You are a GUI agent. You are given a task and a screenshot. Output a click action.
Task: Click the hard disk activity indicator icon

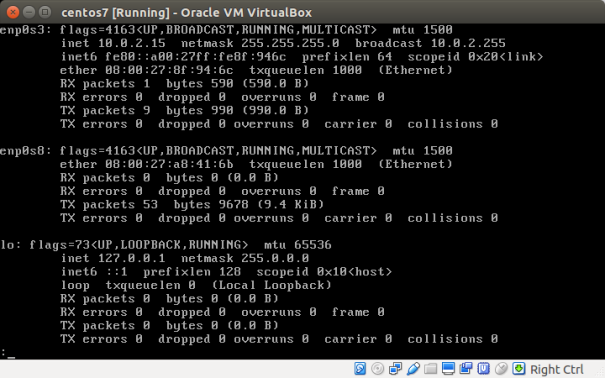pos(360,369)
